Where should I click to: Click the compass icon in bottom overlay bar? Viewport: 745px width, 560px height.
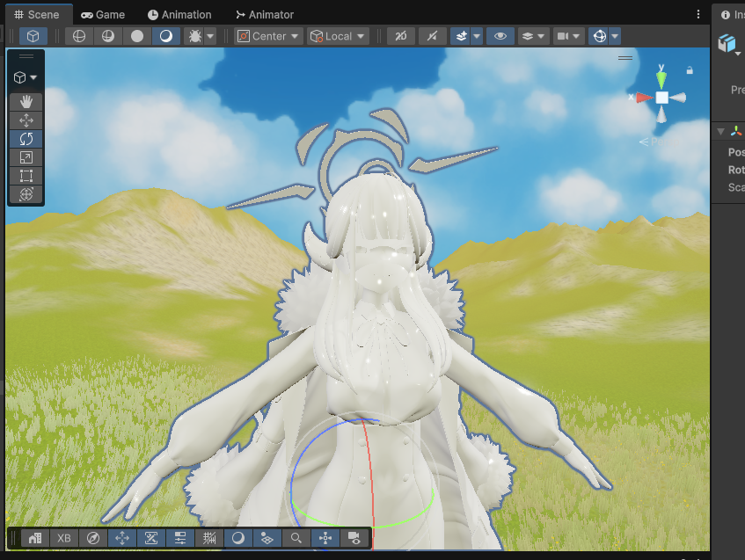tap(93, 538)
